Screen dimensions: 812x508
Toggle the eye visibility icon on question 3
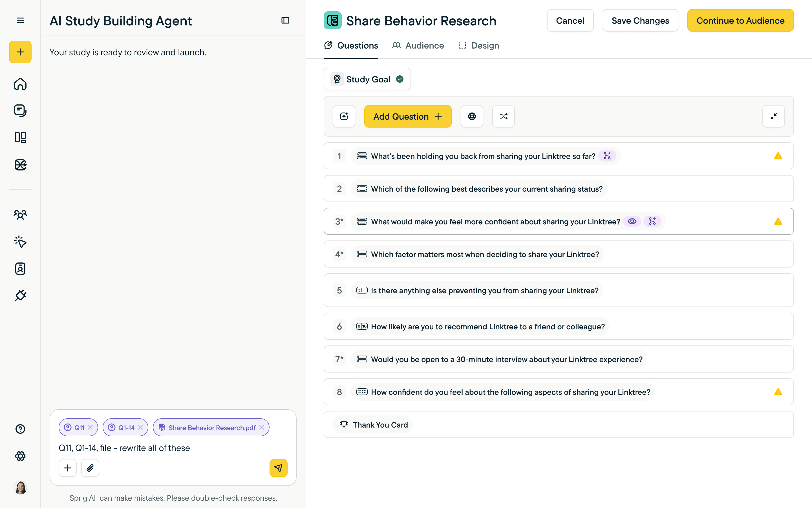tap(632, 222)
